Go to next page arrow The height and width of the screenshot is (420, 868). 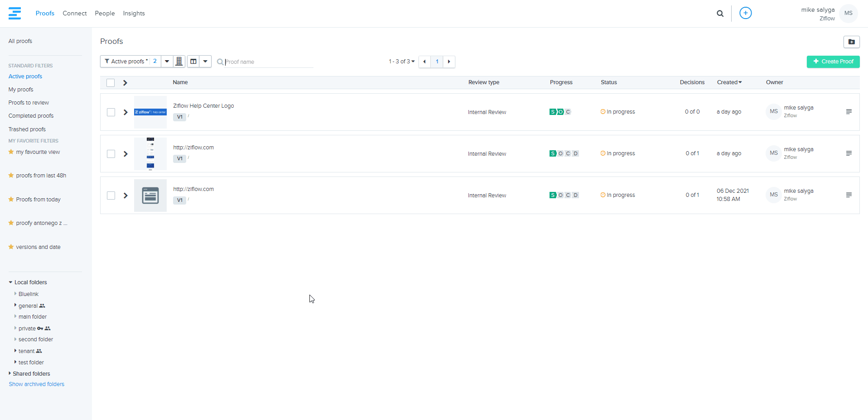tap(449, 62)
